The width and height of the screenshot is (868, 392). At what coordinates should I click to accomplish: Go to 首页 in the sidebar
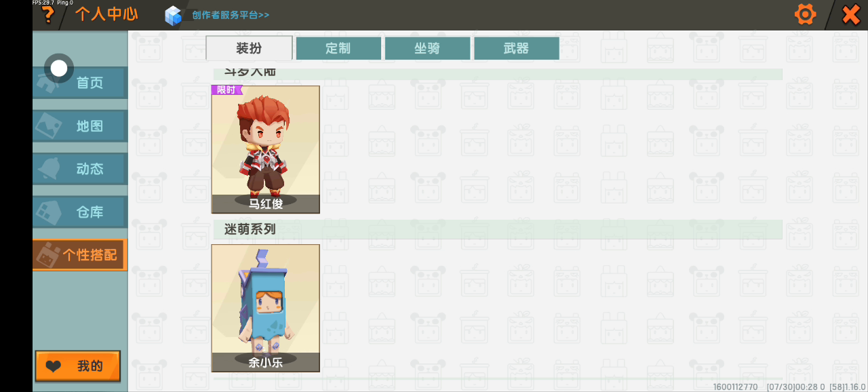click(80, 83)
